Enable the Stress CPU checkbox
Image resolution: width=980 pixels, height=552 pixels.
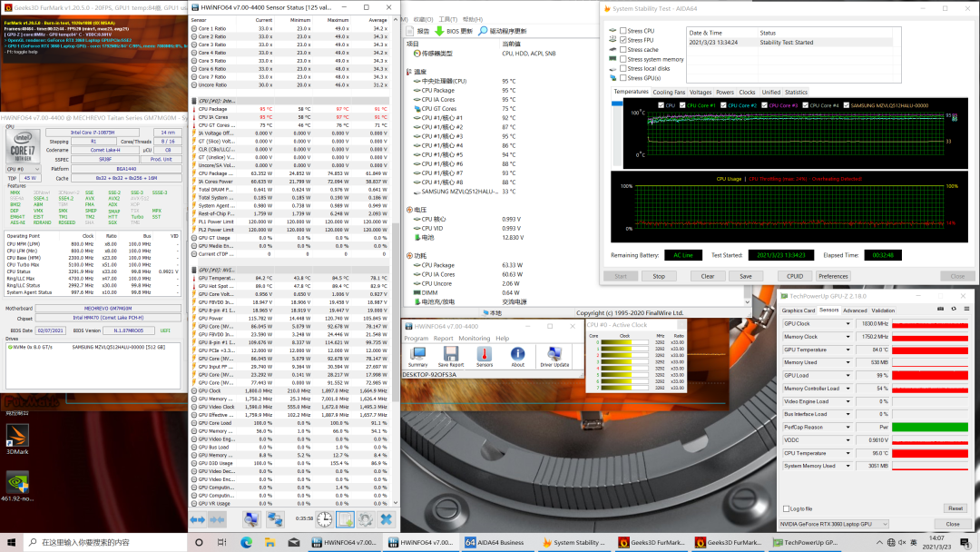[x=623, y=31]
